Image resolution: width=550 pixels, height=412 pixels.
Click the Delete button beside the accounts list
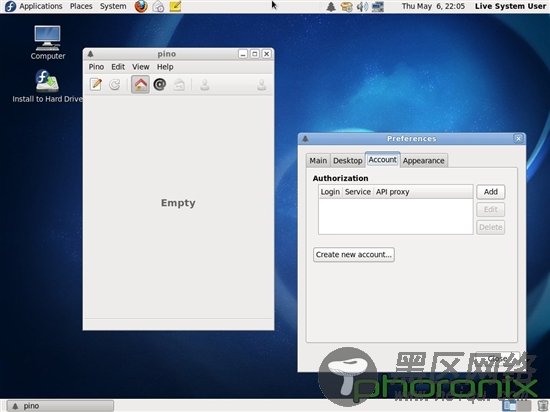pos(490,227)
